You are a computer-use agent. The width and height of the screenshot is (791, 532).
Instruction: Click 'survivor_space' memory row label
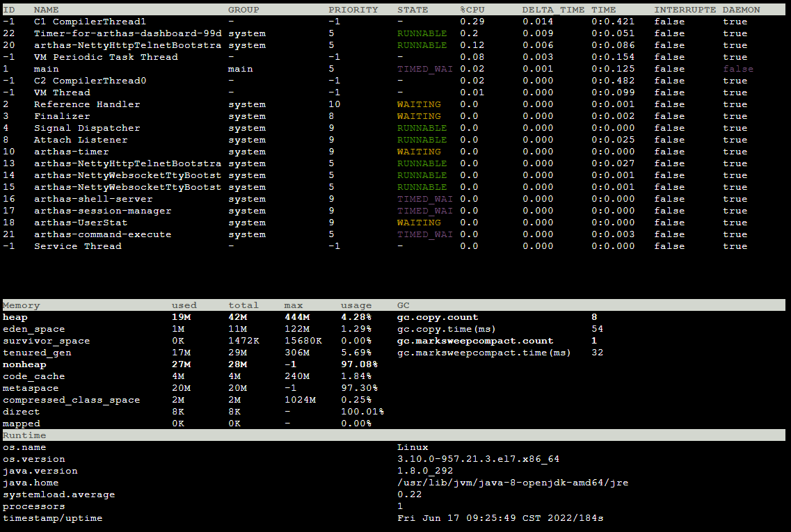47,341
